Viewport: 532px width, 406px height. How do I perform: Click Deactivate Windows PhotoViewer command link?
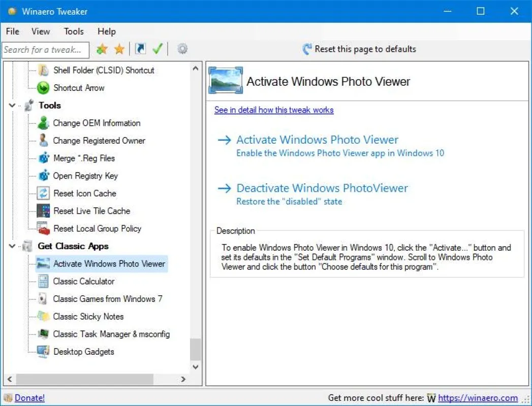(x=312, y=194)
